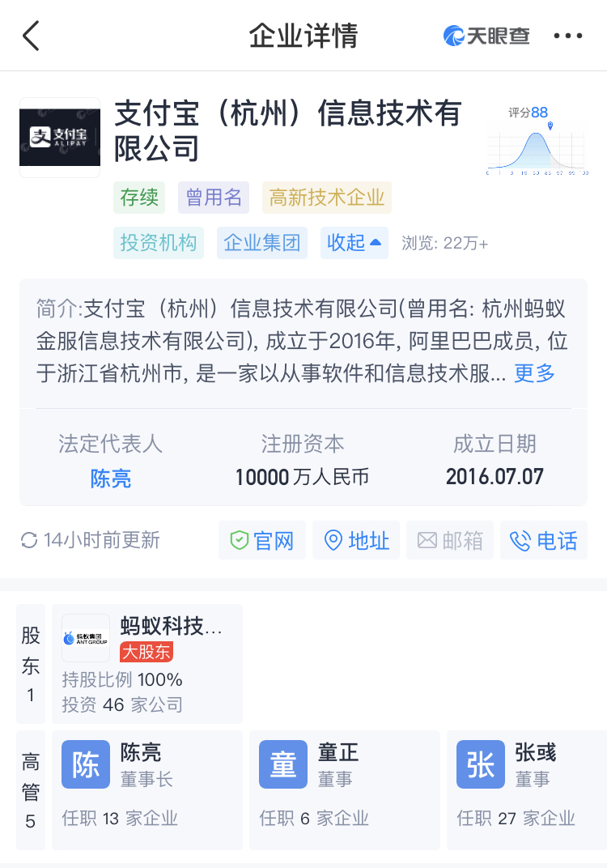Open the 评分88 score distribution chart
The height and width of the screenshot is (868, 607).
(536, 141)
